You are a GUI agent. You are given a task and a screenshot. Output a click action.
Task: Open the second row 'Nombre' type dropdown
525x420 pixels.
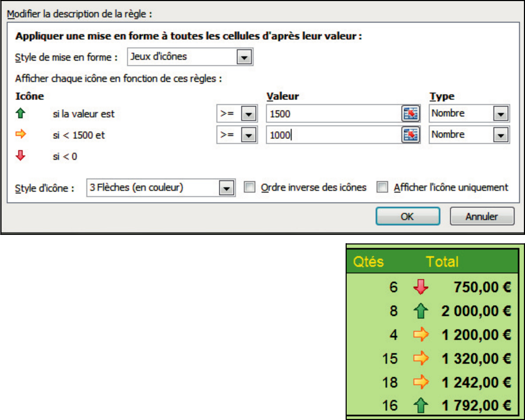[500, 135]
